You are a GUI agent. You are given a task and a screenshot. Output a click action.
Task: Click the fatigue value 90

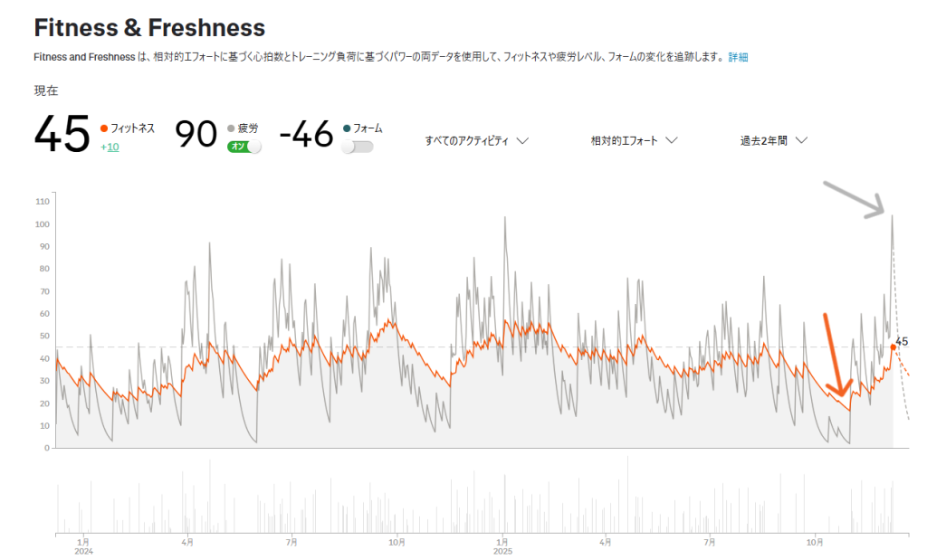click(196, 135)
